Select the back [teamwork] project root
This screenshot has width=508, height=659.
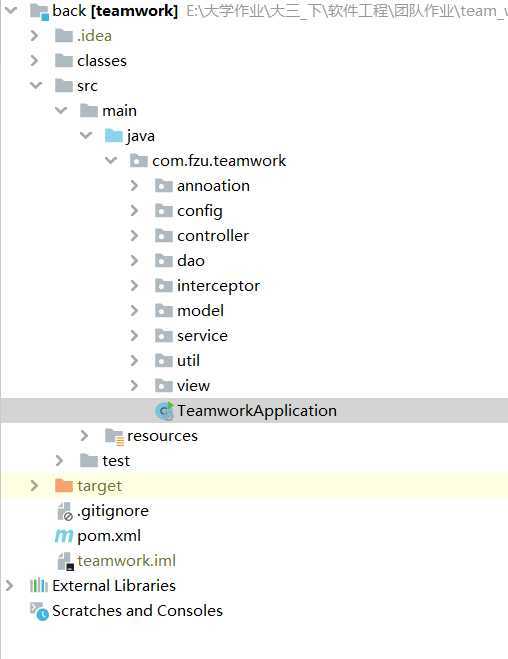click(x=115, y=11)
